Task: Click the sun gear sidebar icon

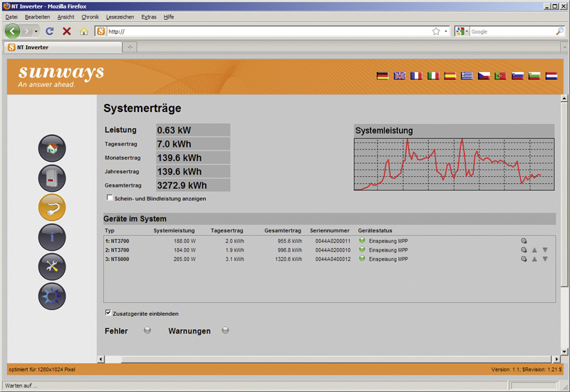Action: (52, 296)
